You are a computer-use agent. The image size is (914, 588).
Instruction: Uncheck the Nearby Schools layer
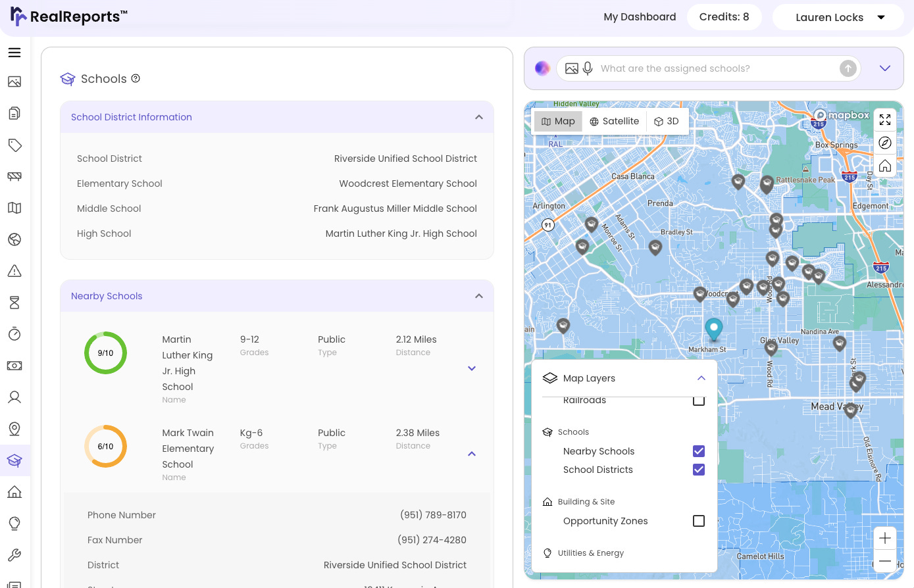[x=699, y=451]
